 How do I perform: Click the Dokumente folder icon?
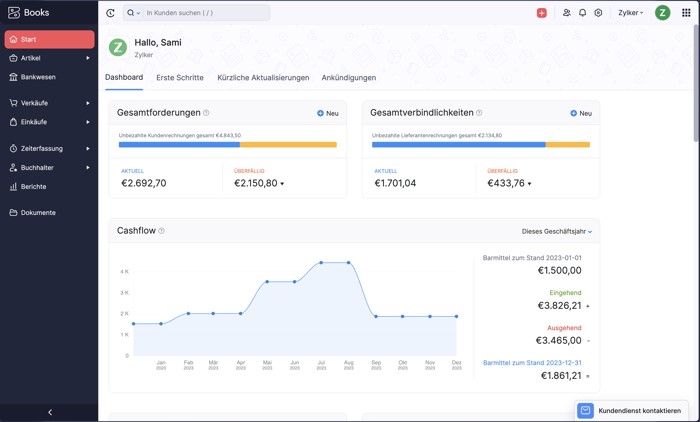14,213
